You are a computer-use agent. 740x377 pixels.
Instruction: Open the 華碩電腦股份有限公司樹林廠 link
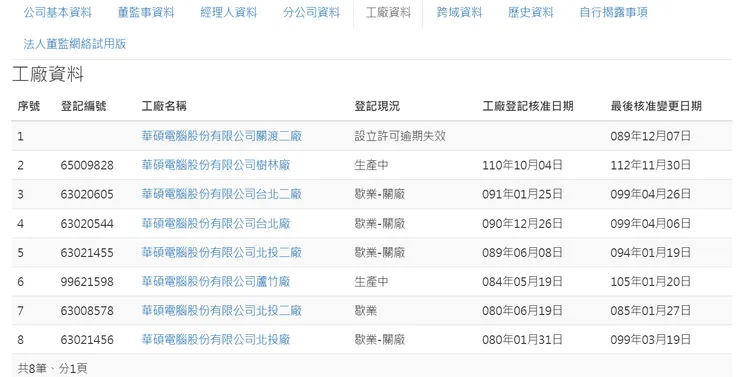tap(216, 165)
